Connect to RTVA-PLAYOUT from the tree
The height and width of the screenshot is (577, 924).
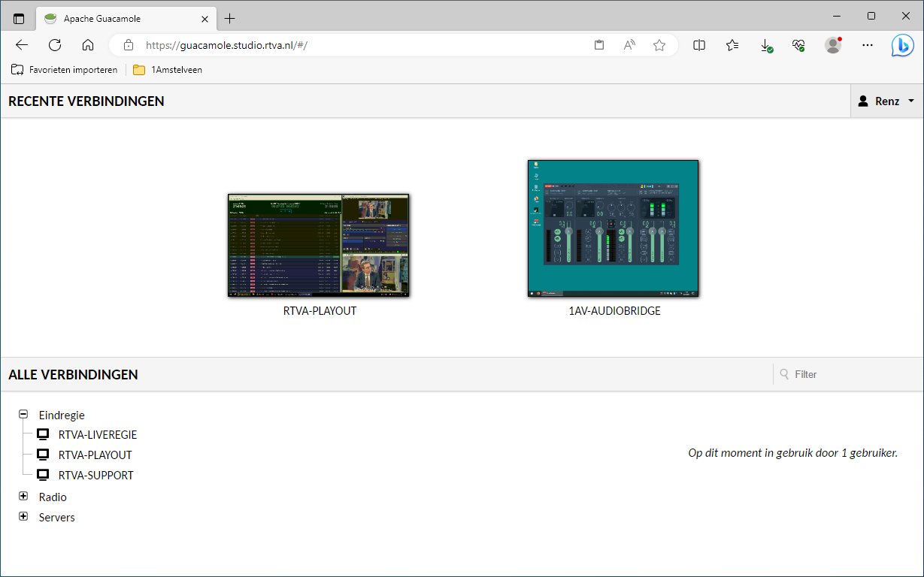tap(95, 455)
